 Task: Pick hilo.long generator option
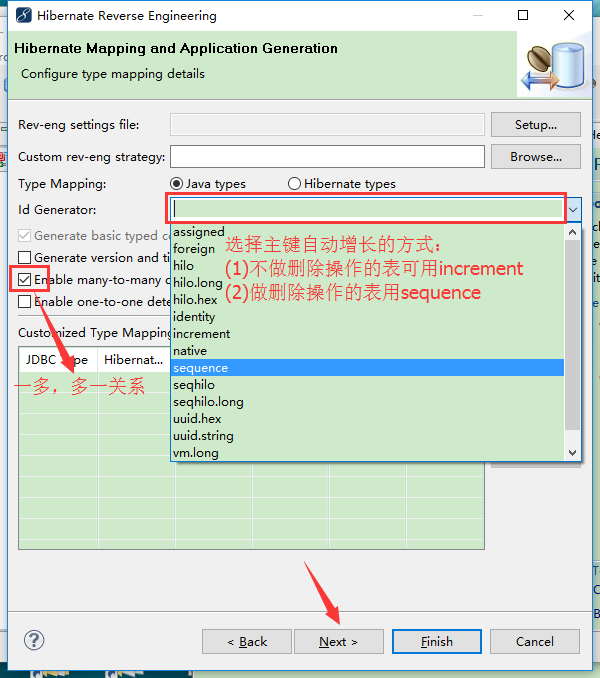pos(367,283)
